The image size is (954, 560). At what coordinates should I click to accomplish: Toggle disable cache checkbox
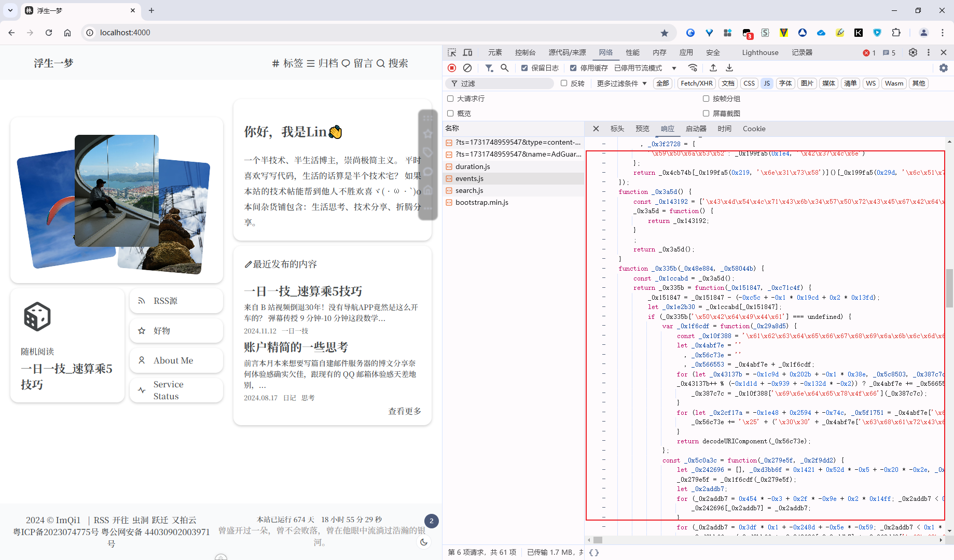tap(573, 68)
